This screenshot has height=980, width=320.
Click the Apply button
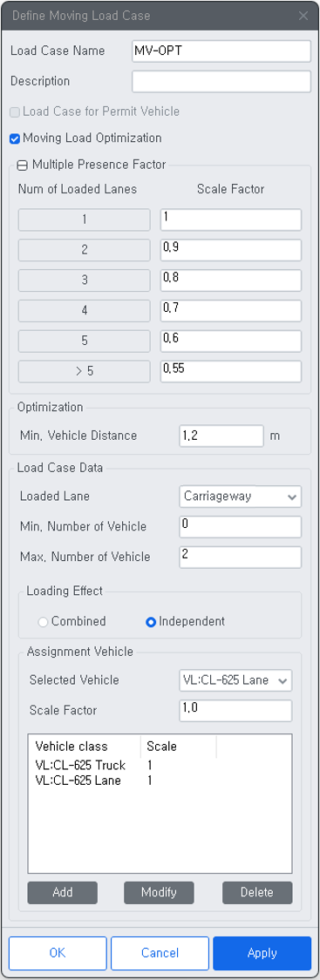262,953
